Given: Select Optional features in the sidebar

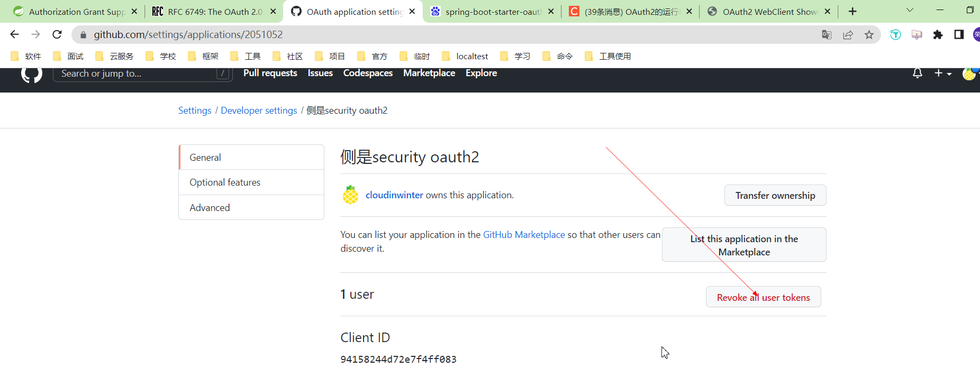Looking at the screenshot, I should point(251,182).
